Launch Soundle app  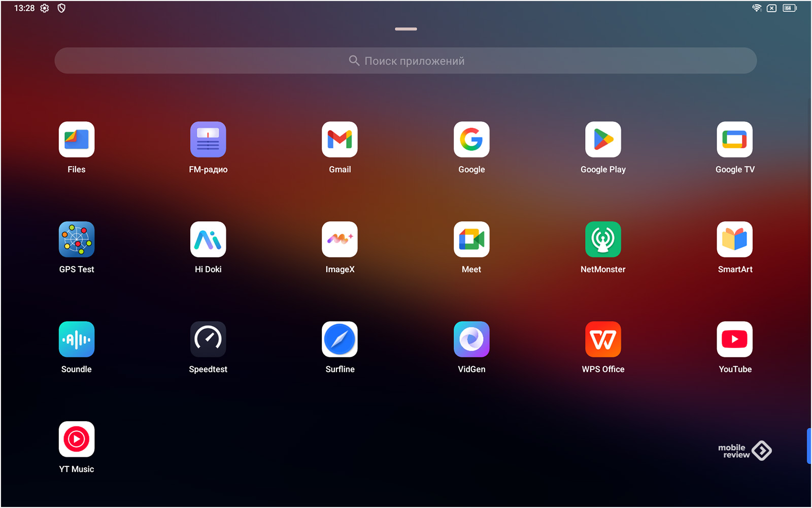click(77, 339)
